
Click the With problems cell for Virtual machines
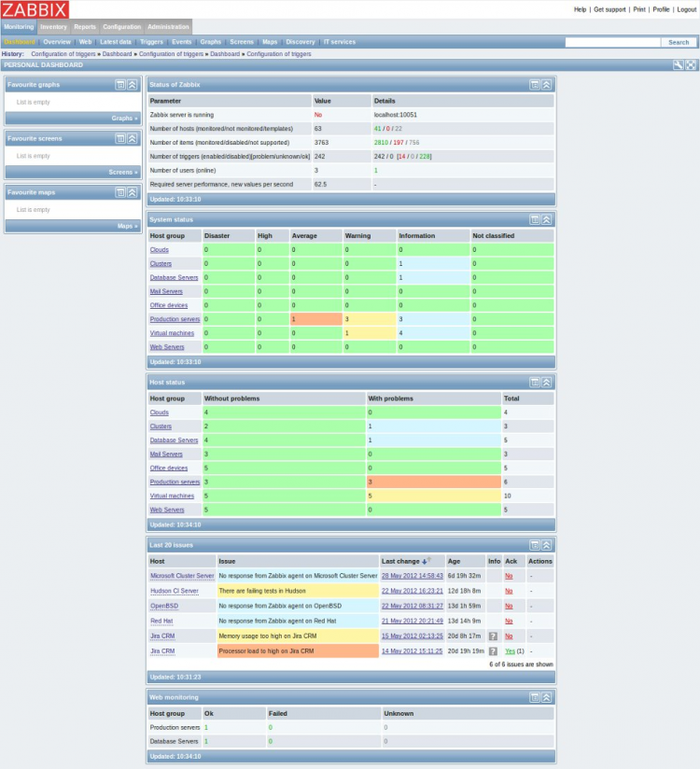[x=434, y=496]
